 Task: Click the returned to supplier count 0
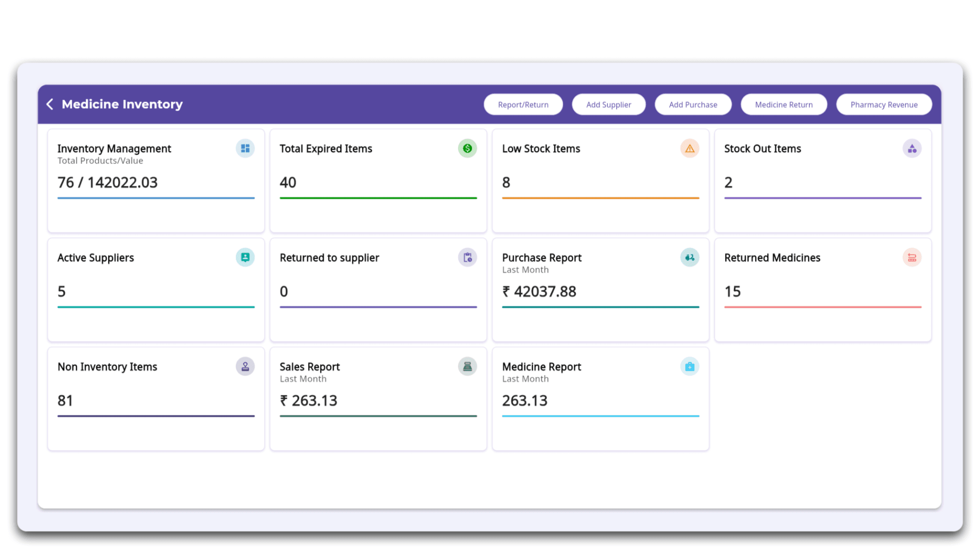[x=284, y=291]
